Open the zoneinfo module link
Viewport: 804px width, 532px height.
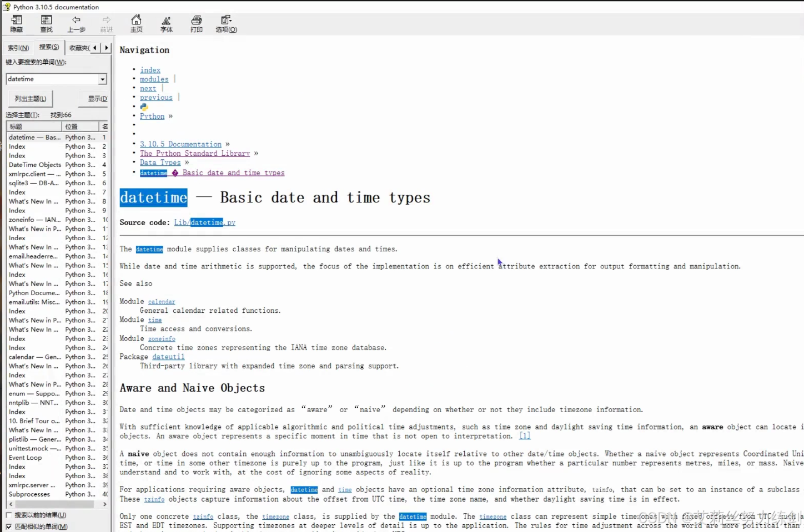click(162, 339)
